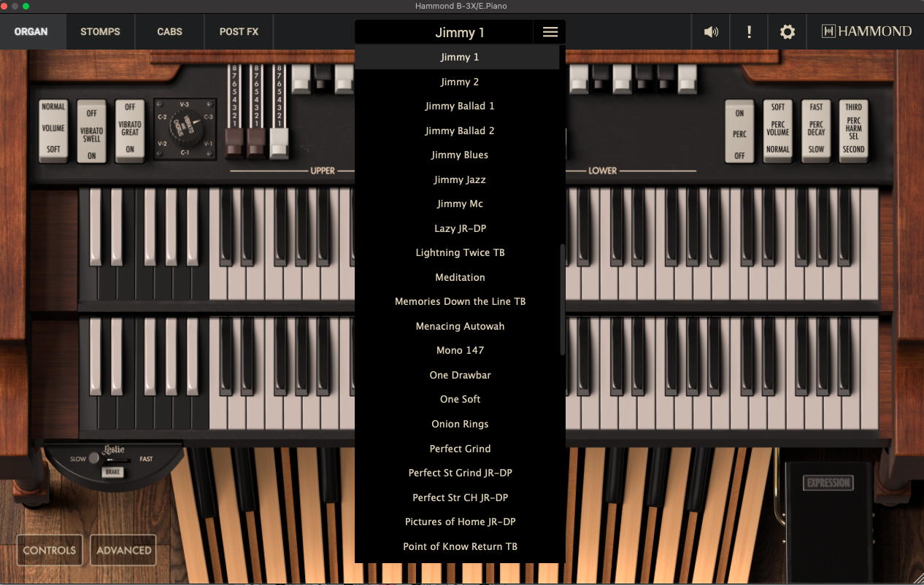Click the Hammond logo

866,31
